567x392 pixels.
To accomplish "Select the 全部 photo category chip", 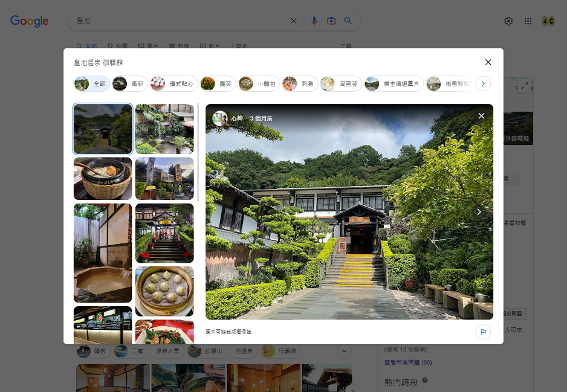I will pyautogui.click(x=92, y=84).
